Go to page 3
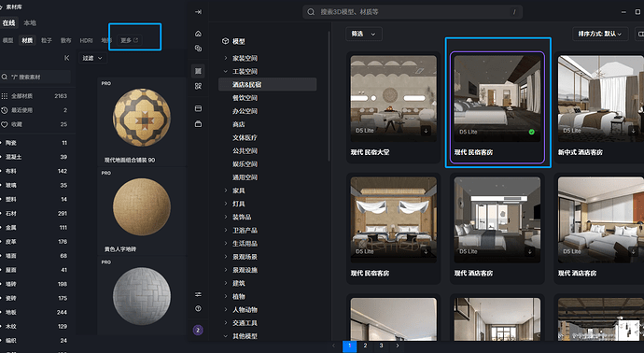This screenshot has height=353, width=644. tap(381, 346)
